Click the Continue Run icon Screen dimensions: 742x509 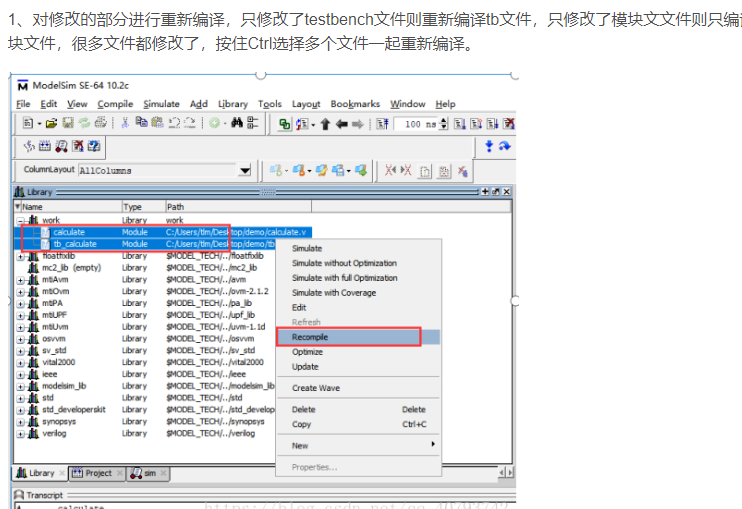(x=476, y=124)
